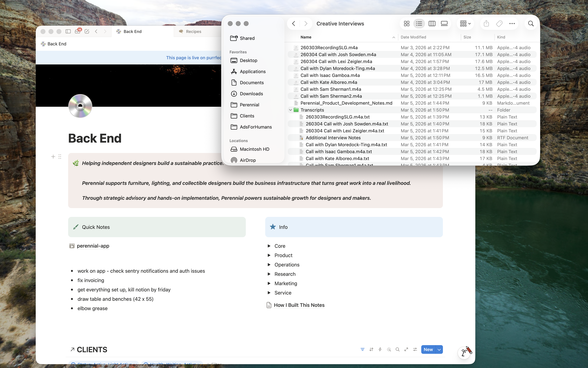Collapse the Transcripts folder
Screen dimensions: 588x368
tap(291, 110)
